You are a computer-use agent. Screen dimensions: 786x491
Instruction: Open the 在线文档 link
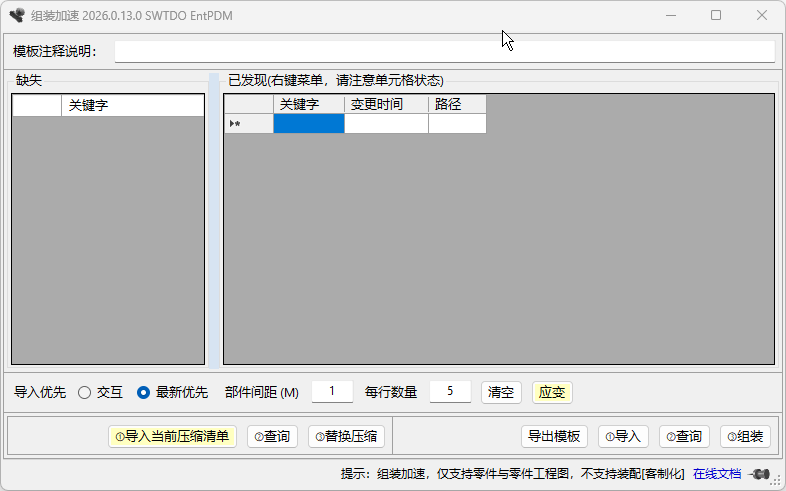coord(717,474)
